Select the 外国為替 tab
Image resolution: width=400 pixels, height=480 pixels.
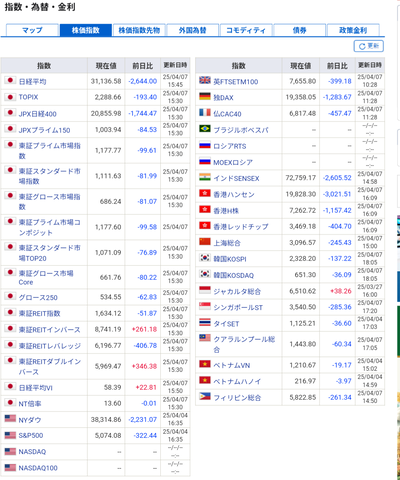193,30
